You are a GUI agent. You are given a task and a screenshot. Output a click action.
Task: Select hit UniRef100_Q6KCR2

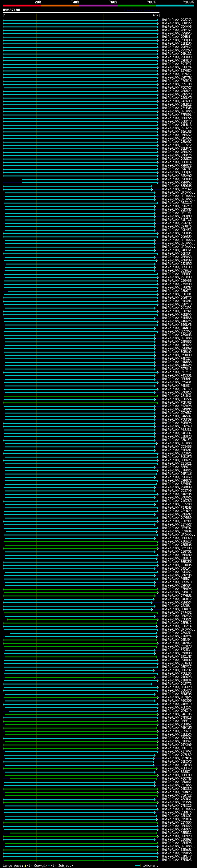point(177,23)
